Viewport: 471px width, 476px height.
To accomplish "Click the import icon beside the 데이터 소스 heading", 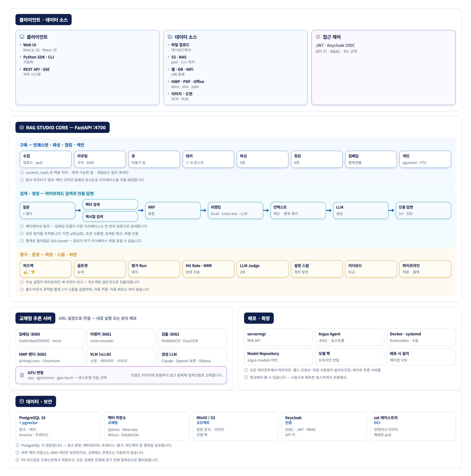I will [x=170, y=37].
